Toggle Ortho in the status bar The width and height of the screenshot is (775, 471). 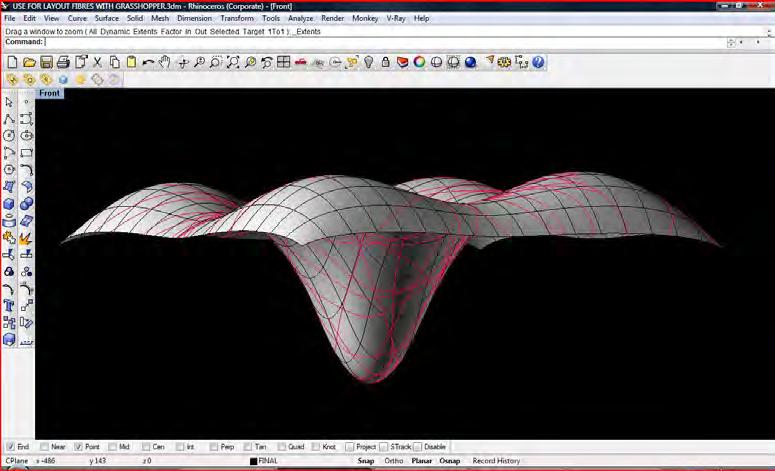click(394, 461)
